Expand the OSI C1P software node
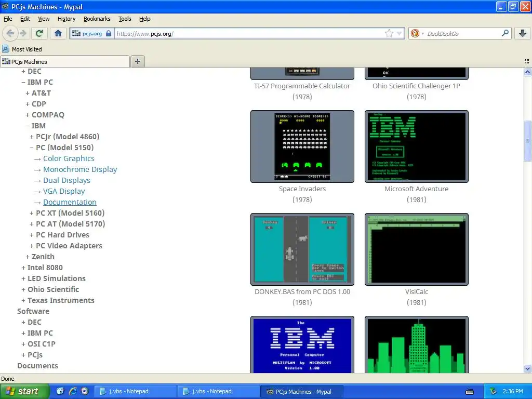 coord(38,344)
